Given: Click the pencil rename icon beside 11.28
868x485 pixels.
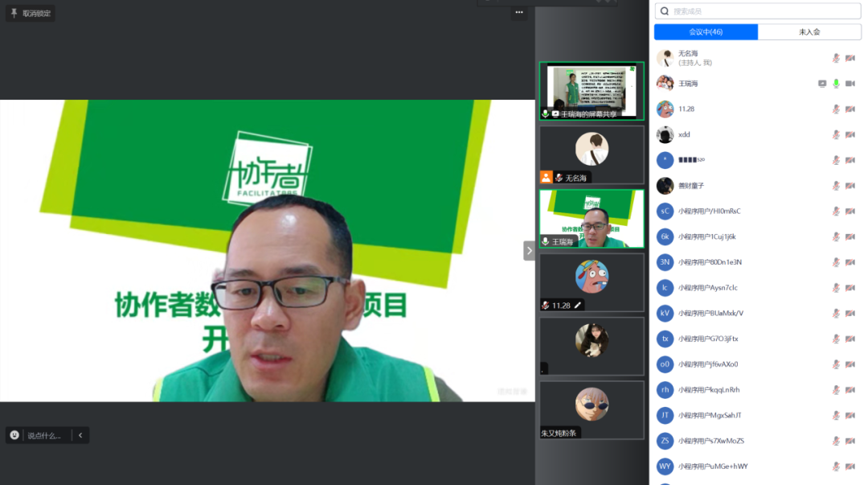Looking at the screenshot, I should click(577, 306).
